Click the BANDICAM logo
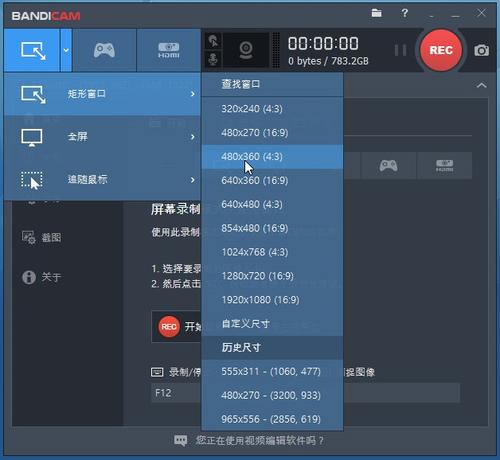Image resolution: width=500 pixels, height=460 pixels. click(x=46, y=16)
